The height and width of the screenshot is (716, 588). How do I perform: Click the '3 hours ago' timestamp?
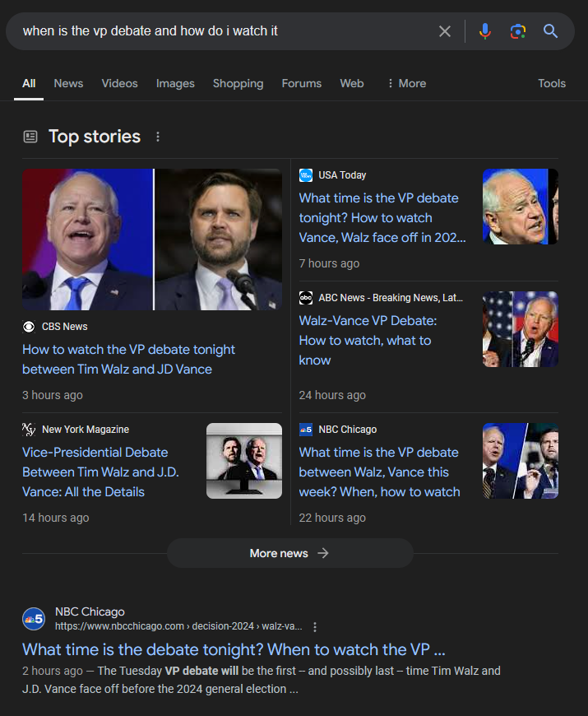coord(53,395)
